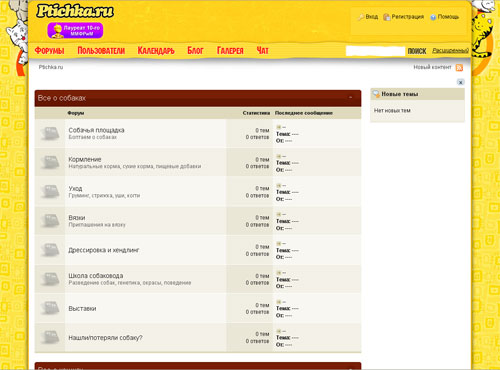
Task: Open the Ptichka.ru logo homepage
Action: 75,11
